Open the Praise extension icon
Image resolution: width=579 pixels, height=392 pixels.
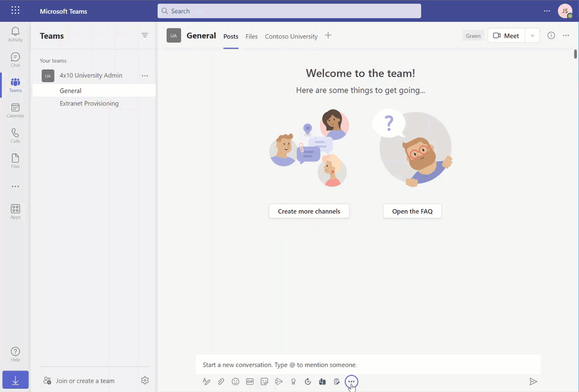coord(294,382)
